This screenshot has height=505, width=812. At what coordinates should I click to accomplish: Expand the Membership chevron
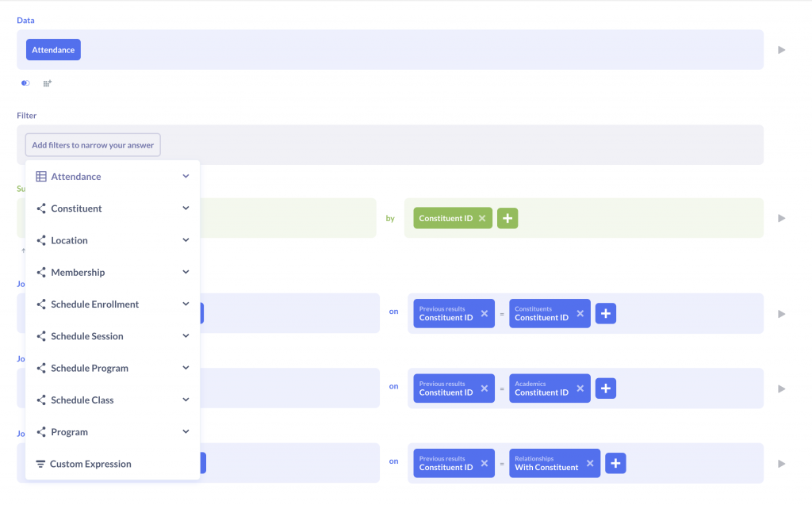coord(186,272)
